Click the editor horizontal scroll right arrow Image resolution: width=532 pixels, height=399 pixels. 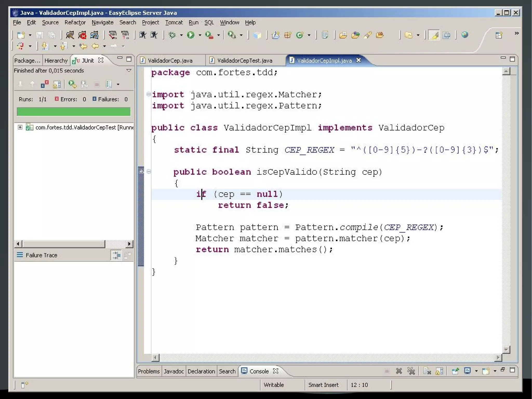(498, 358)
